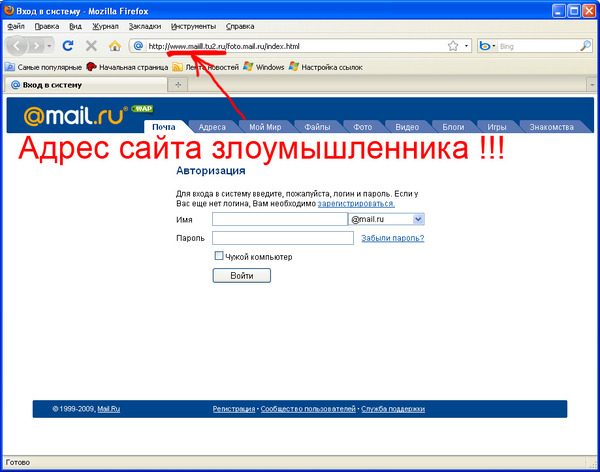Click the Авторизация heading text
This screenshot has height=472, width=600.
click(x=210, y=171)
